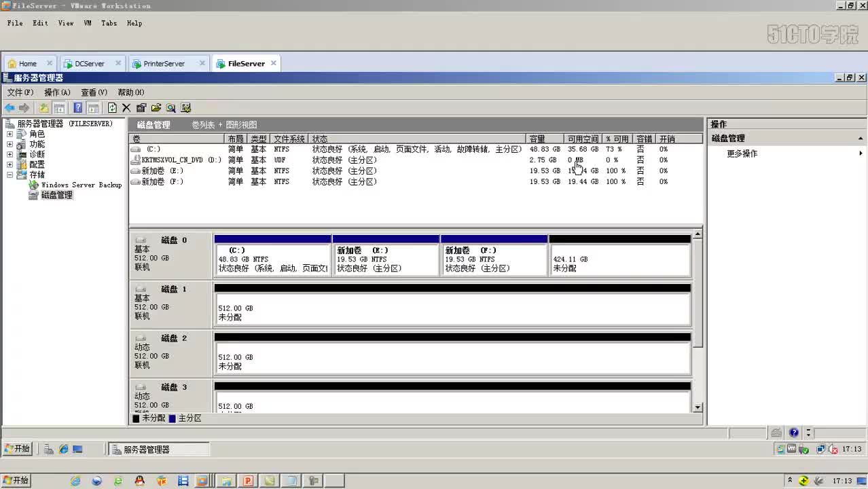Click the D: DVD volume icon
This screenshot has height=489, width=868.
(x=136, y=160)
